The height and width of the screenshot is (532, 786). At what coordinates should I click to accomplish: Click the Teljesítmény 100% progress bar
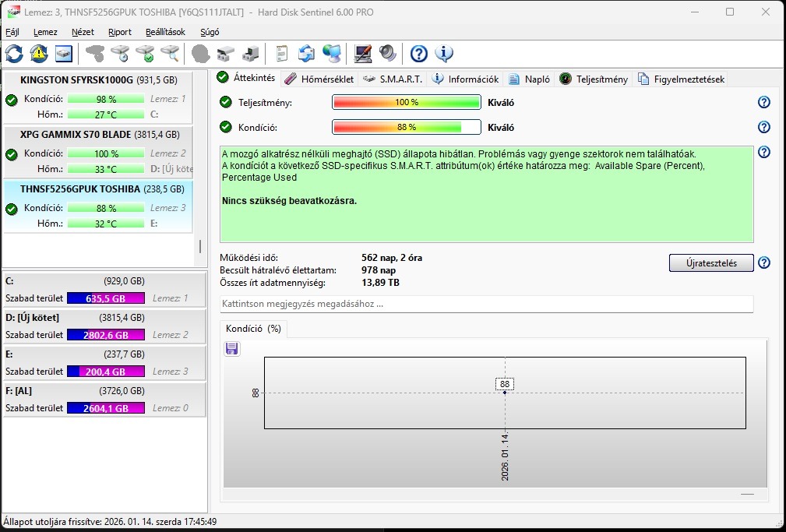click(405, 101)
